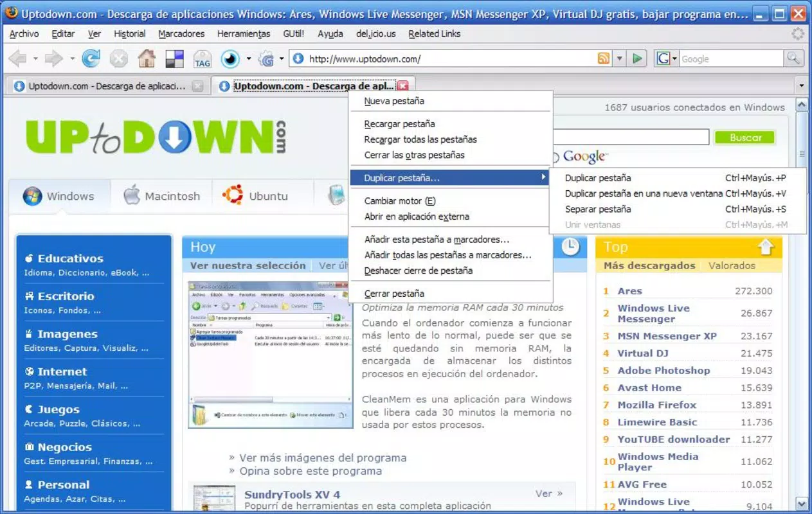
Task: Expand the Duplicar pestaña submenu
Action: pos(449,178)
